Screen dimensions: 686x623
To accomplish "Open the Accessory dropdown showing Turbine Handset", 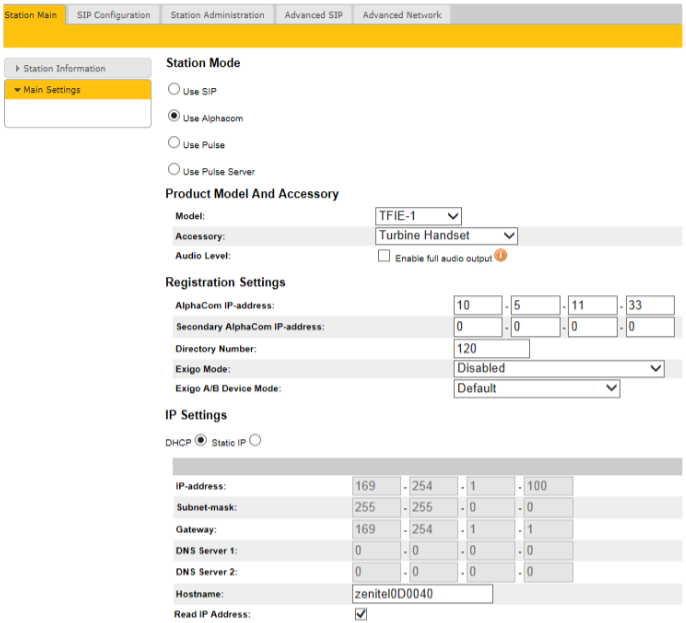I will pyautogui.click(x=446, y=235).
